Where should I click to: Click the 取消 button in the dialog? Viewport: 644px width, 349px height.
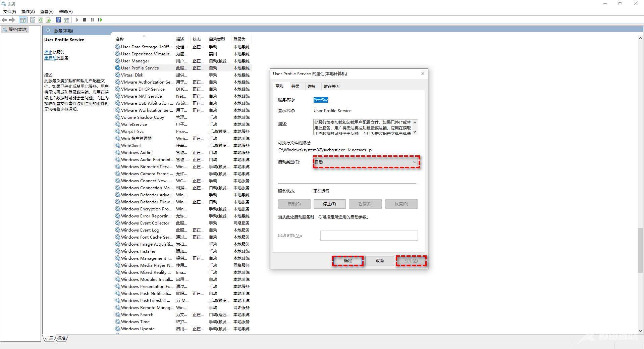[380, 261]
